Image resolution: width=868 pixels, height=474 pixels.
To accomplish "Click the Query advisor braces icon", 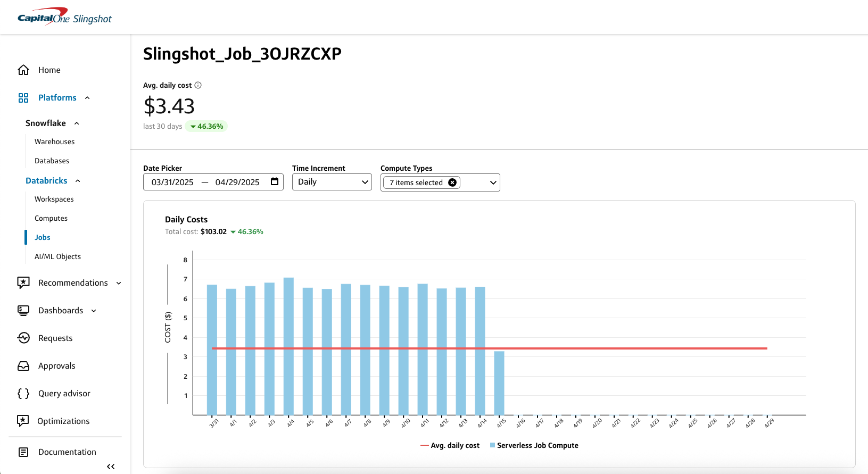I will click(23, 394).
